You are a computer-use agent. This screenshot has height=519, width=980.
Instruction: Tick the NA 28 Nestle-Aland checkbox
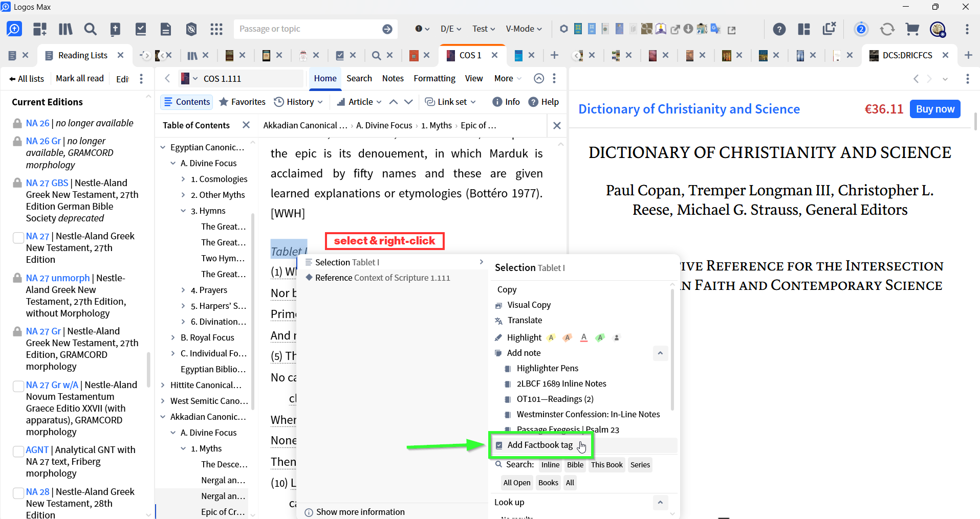18,493
